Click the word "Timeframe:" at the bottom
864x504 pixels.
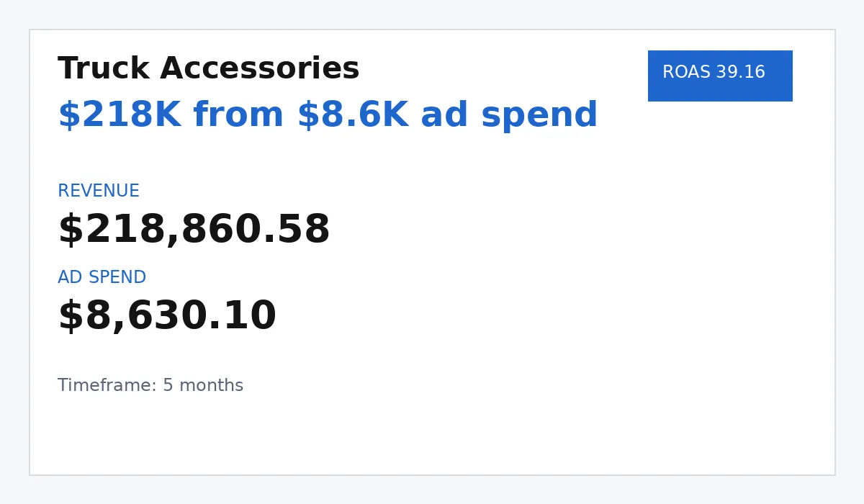click(x=107, y=386)
